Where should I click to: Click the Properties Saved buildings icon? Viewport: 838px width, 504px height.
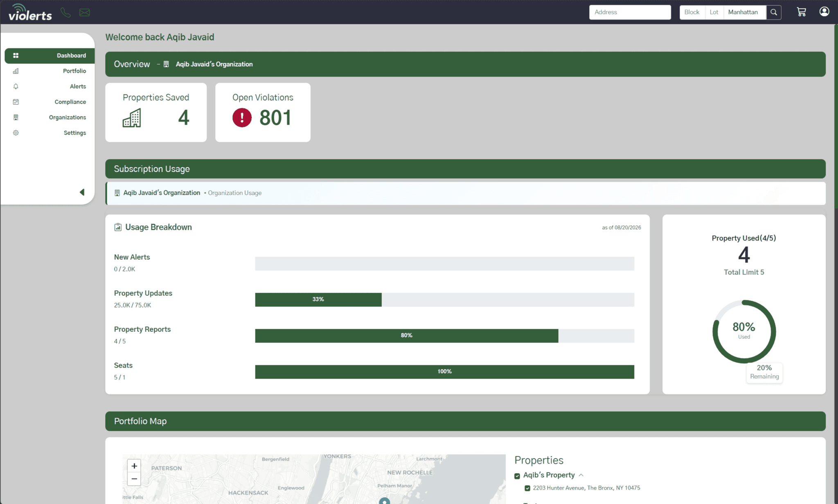click(132, 118)
